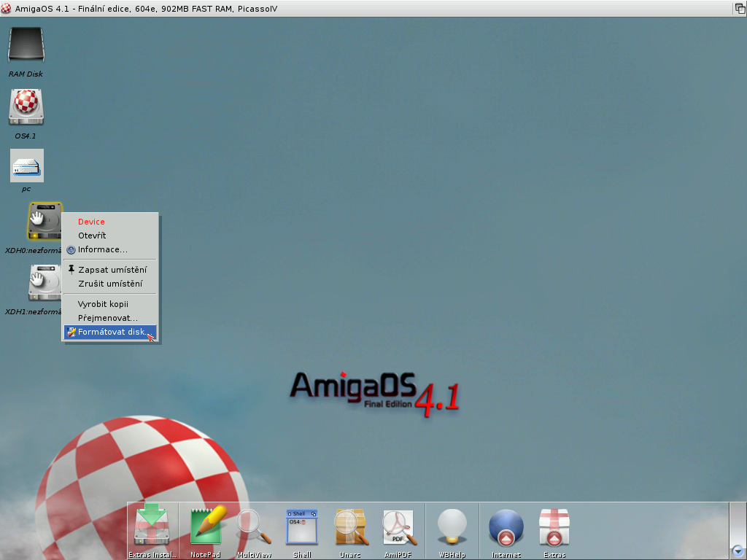Choose Zrušit umístění from the context menu
This screenshot has height=560, width=747.
point(110,284)
